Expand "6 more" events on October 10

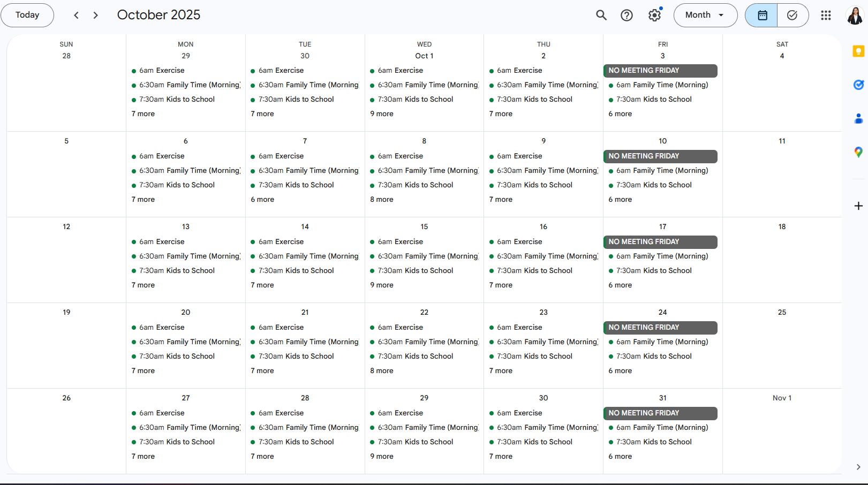pyautogui.click(x=620, y=200)
